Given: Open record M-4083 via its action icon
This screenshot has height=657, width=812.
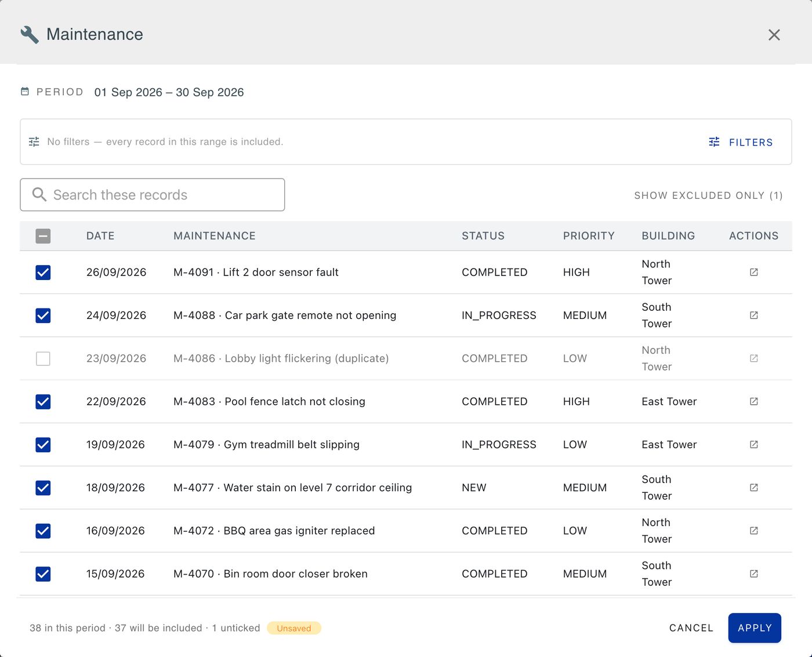Looking at the screenshot, I should (753, 401).
